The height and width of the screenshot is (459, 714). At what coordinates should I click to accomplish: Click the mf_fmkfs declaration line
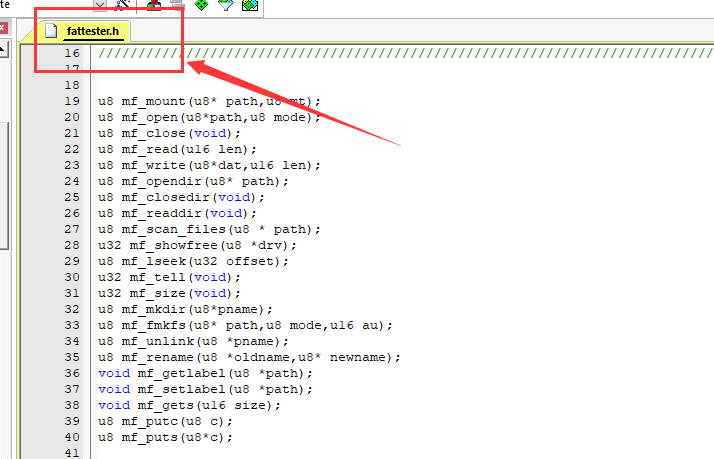click(245, 325)
